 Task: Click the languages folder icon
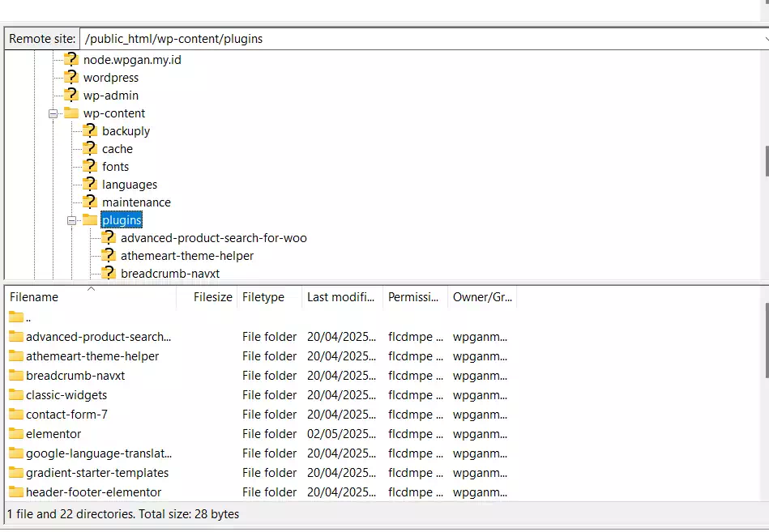(90, 184)
